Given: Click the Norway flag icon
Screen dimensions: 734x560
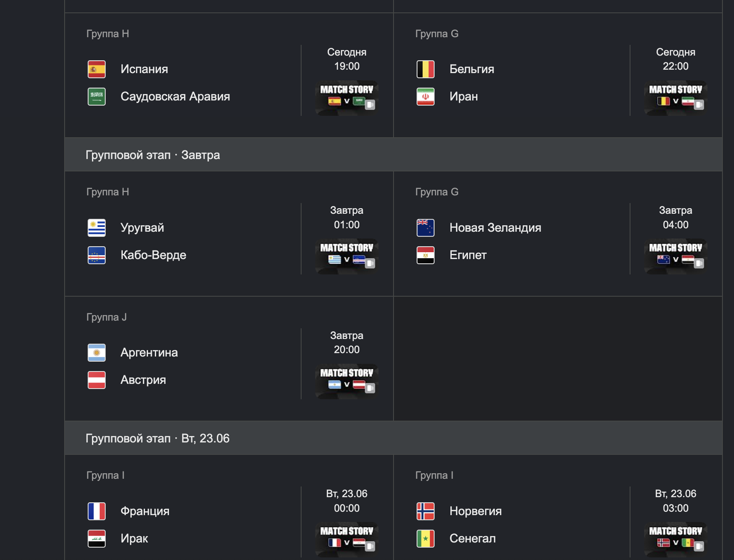Looking at the screenshot, I should (x=426, y=511).
